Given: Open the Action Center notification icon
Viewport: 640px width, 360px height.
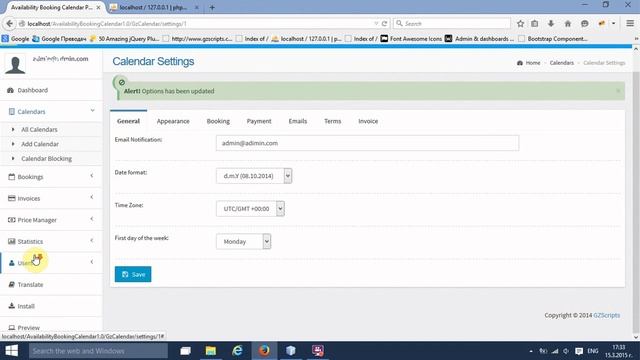Looking at the screenshot, I should pyautogui.click(x=579, y=351).
